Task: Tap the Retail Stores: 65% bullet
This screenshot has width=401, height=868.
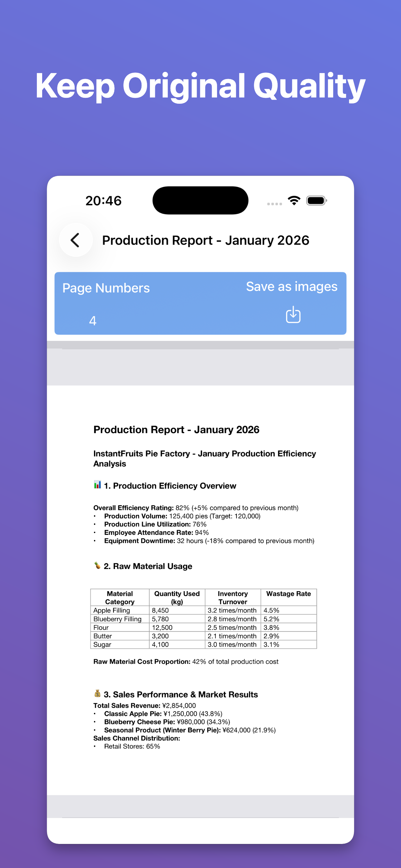Action: pyautogui.click(x=132, y=746)
